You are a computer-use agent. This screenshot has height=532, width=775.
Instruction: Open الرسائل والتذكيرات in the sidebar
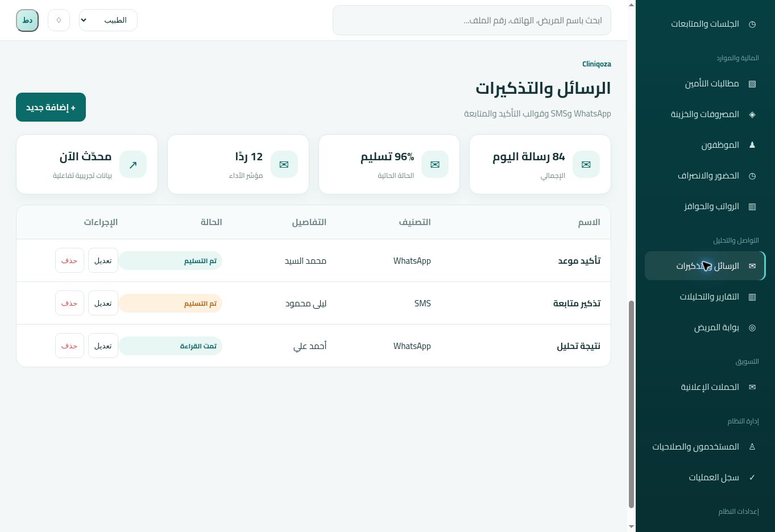pyautogui.click(x=705, y=266)
